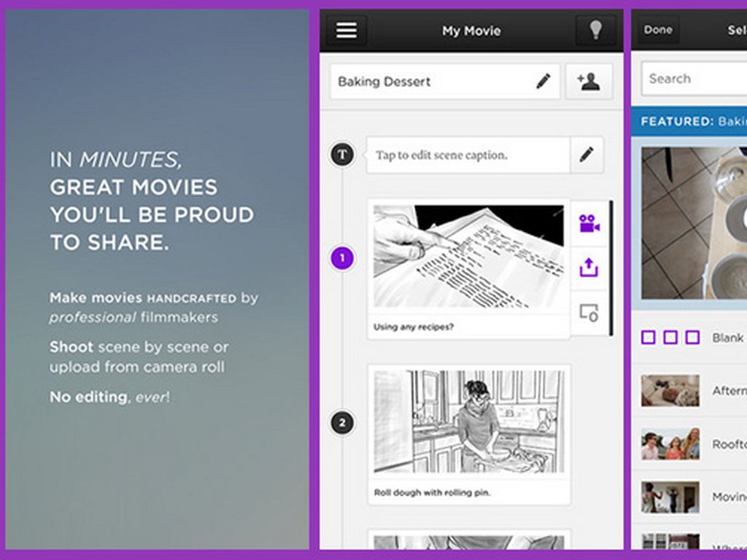Tap the featured kitchen video preview

694,222
